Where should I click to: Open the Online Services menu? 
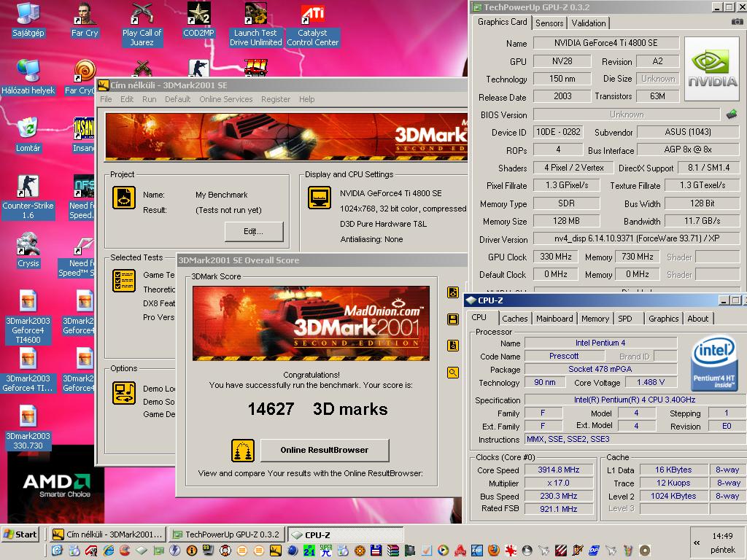pyautogui.click(x=226, y=99)
